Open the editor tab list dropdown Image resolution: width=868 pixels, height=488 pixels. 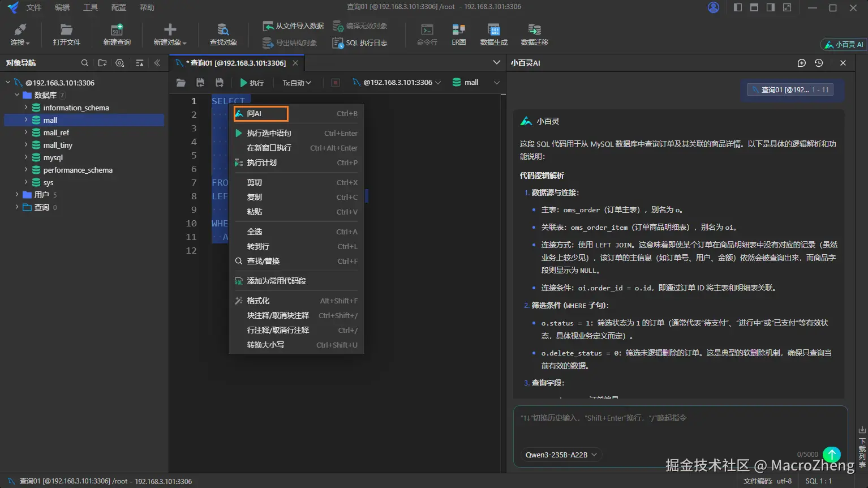click(x=496, y=62)
